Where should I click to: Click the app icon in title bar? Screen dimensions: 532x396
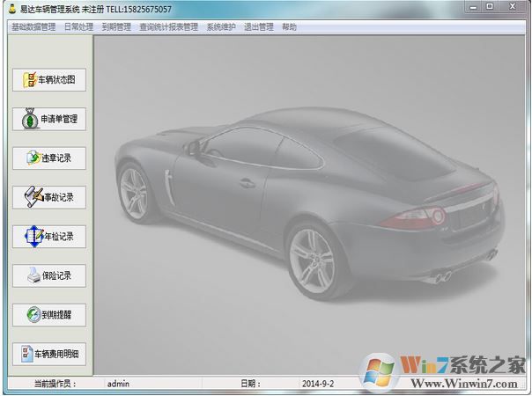[11, 8]
